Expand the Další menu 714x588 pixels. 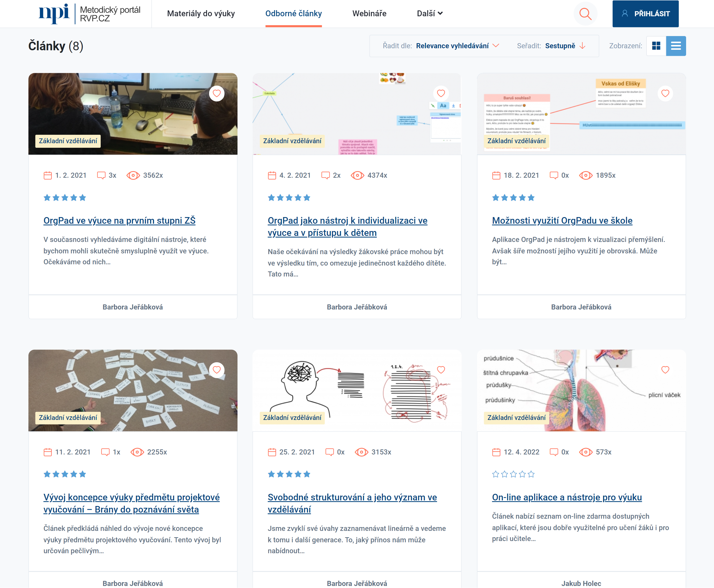pyautogui.click(x=429, y=13)
